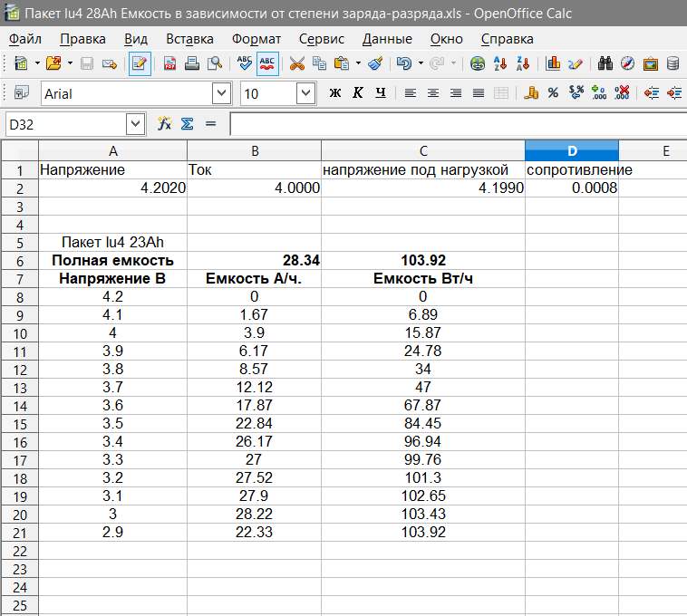
Task: Open the Формат menu
Action: click(x=256, y=39)
